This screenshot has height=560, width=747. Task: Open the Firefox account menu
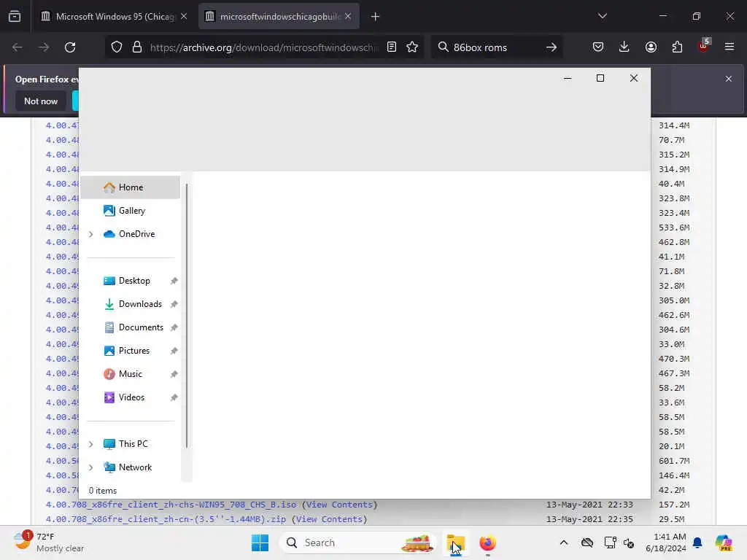coord(651,47)
